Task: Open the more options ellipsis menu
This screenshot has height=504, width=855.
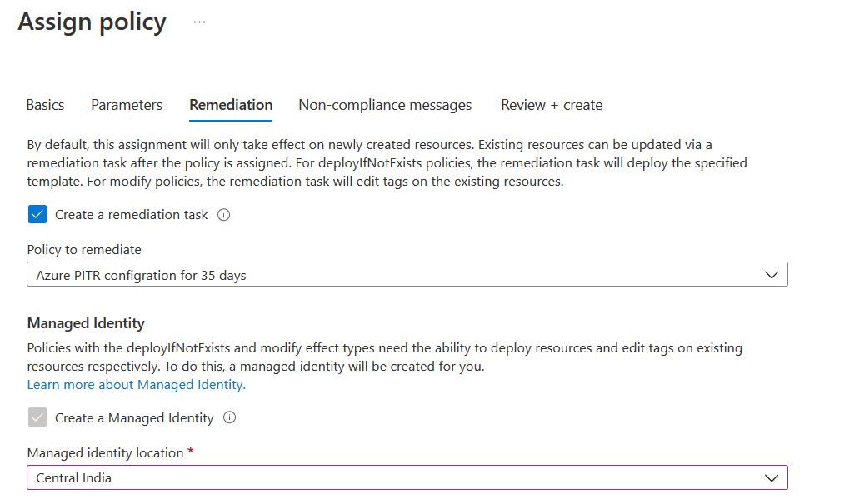Action: (199, 22)
